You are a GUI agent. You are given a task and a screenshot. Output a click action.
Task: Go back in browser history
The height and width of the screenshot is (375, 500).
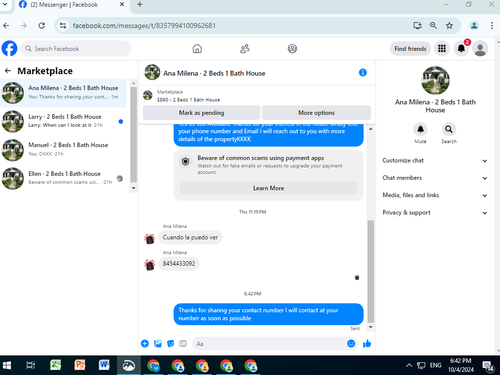[6, 26]
